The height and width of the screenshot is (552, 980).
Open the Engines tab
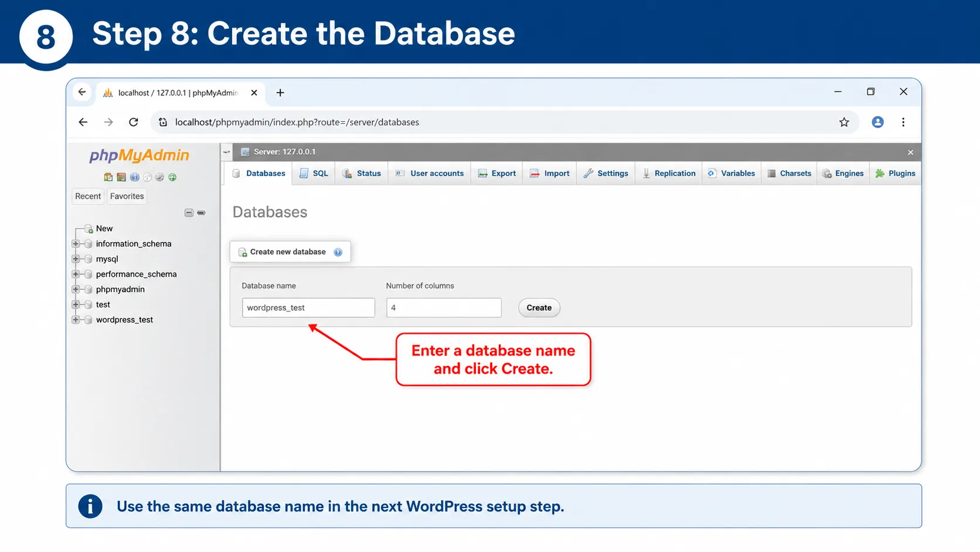coord(843,174)
